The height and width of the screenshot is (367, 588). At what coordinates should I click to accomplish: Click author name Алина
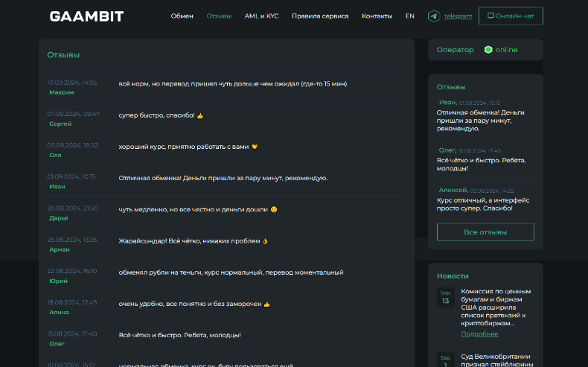[59, 312]
